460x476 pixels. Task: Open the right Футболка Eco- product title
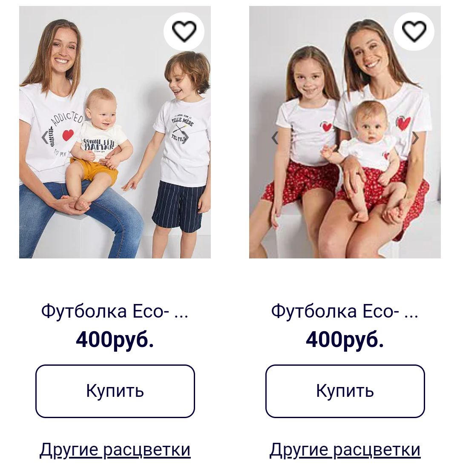tap(345, 311)
